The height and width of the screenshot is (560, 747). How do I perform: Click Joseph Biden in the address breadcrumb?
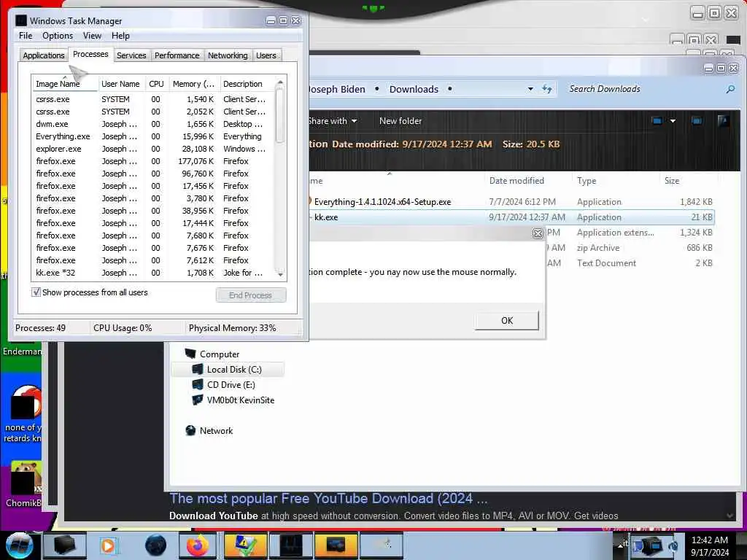(x=337, y=89)
